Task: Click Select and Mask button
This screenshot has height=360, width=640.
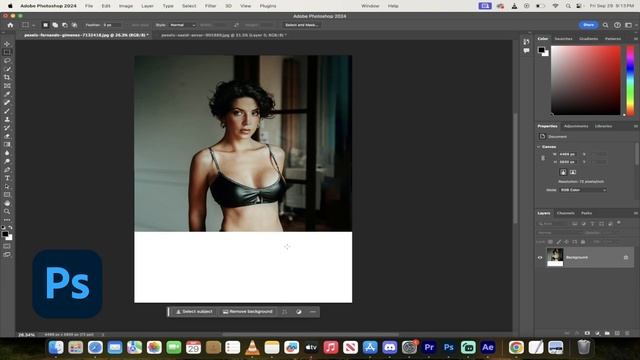Action: click(302, 25)
